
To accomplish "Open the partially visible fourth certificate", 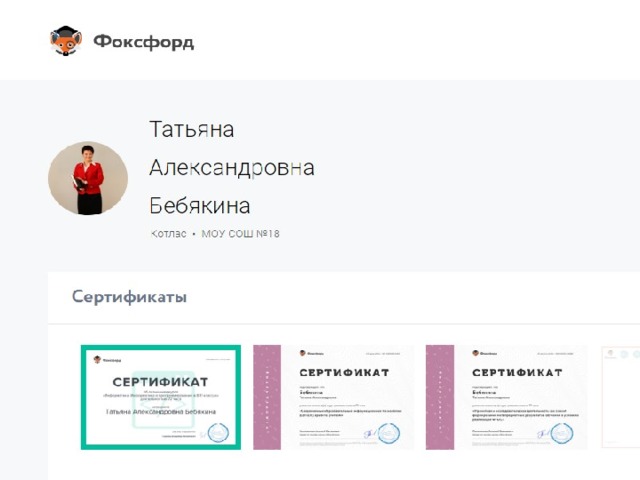I will coord(621,397).
